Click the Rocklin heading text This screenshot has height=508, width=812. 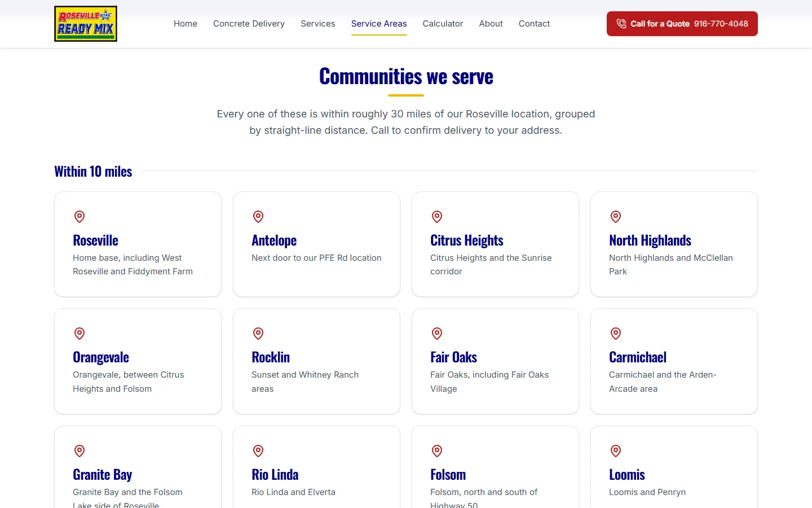coord(271,357)
